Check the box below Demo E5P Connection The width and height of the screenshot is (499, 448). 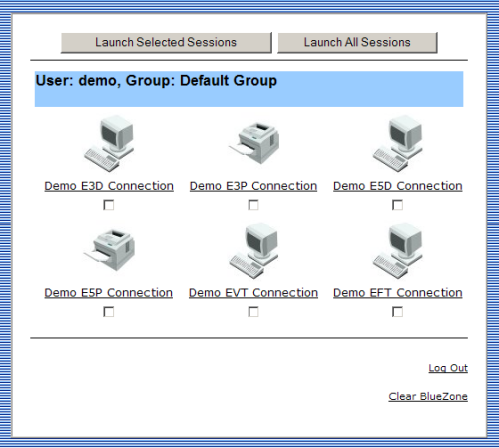pos(109,312)
